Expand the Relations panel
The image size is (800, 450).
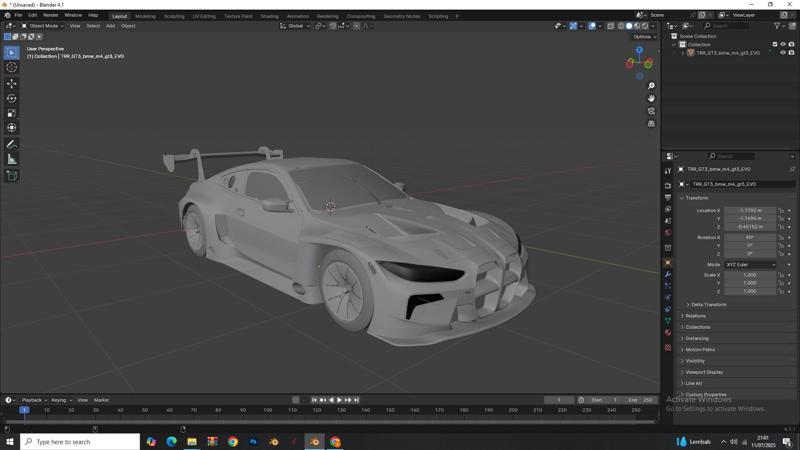pos(695,316)
